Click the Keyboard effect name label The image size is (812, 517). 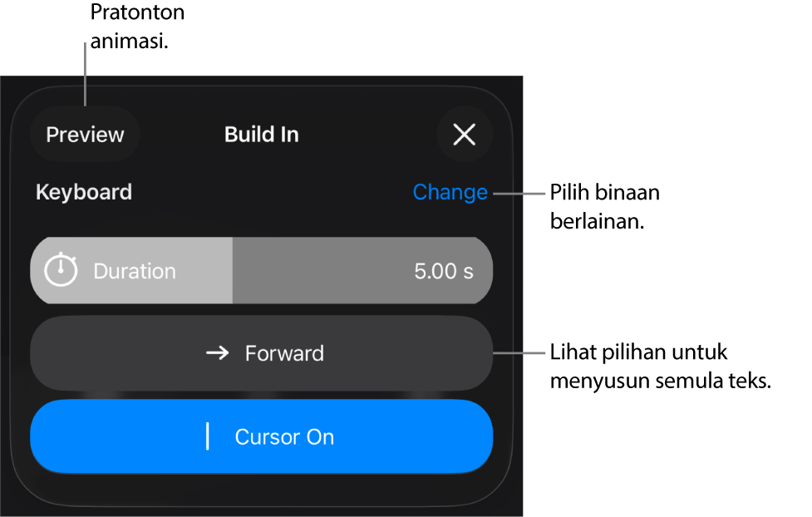pos(84,192)
